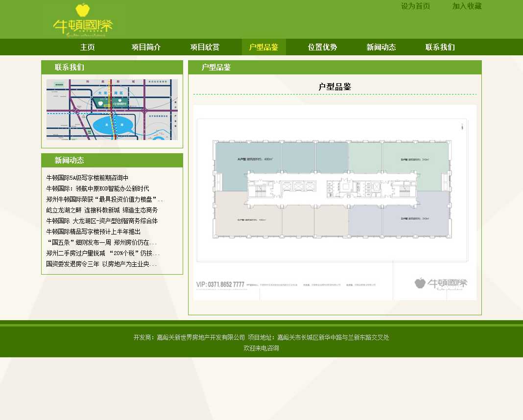523x420 pixels.
Task: Open the 主页 navigation menu item
Action: [88, 47]
